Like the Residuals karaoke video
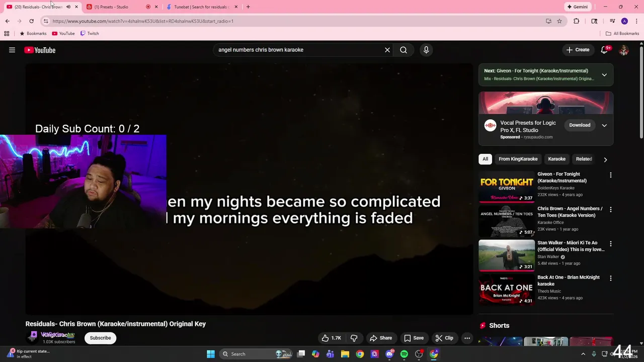Screen dimensions: 644x362 coord(332,338)
